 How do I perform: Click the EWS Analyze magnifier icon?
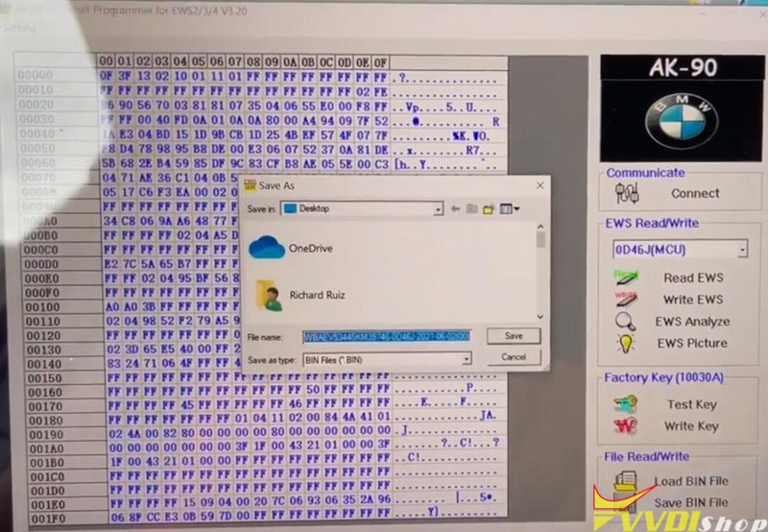pyautogui.click(x=626, y=322)
